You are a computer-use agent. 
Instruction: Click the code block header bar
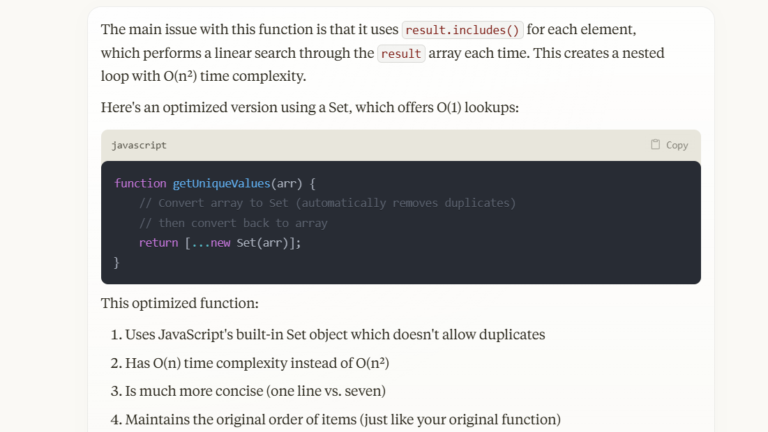(400, 145)
